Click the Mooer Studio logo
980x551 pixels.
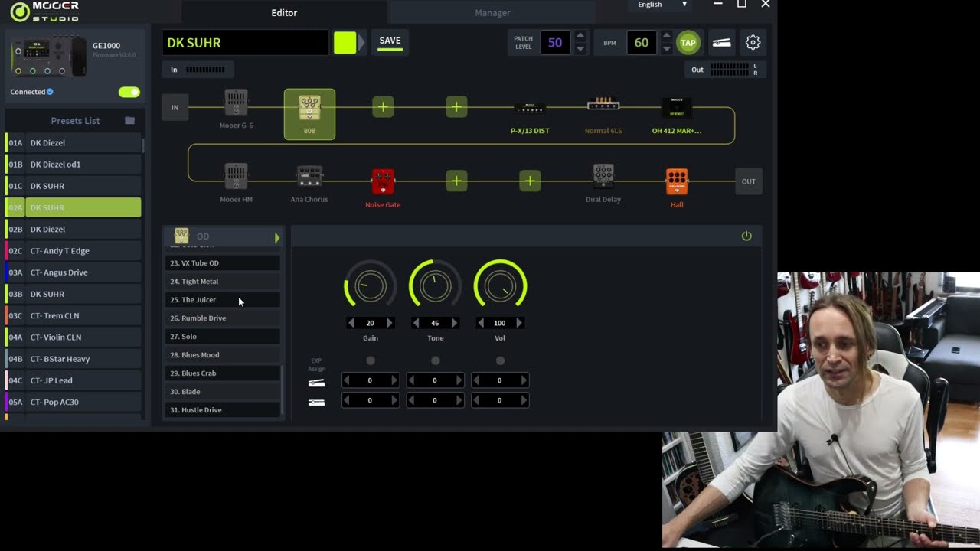[x=44, y=11]
